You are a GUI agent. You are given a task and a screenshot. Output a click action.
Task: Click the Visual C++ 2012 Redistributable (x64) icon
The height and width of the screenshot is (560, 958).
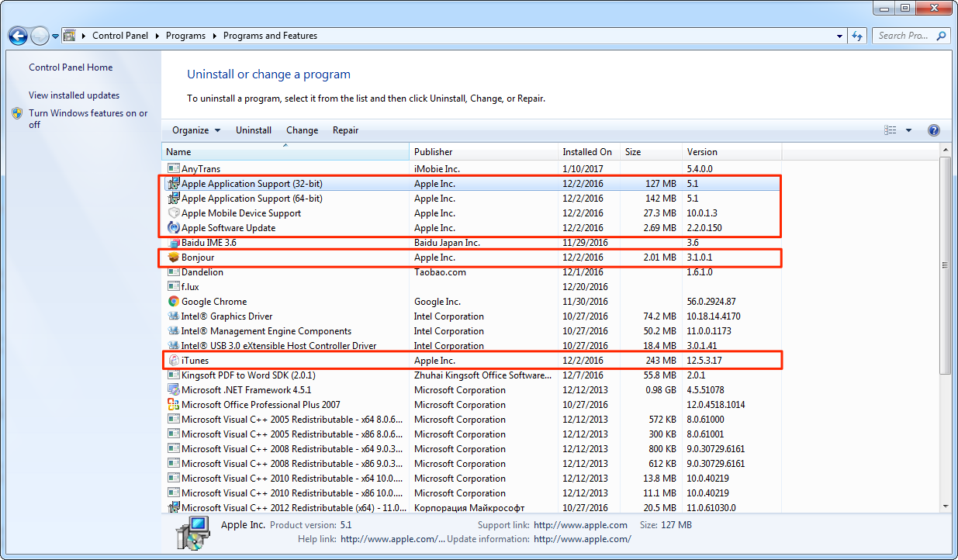174,508
